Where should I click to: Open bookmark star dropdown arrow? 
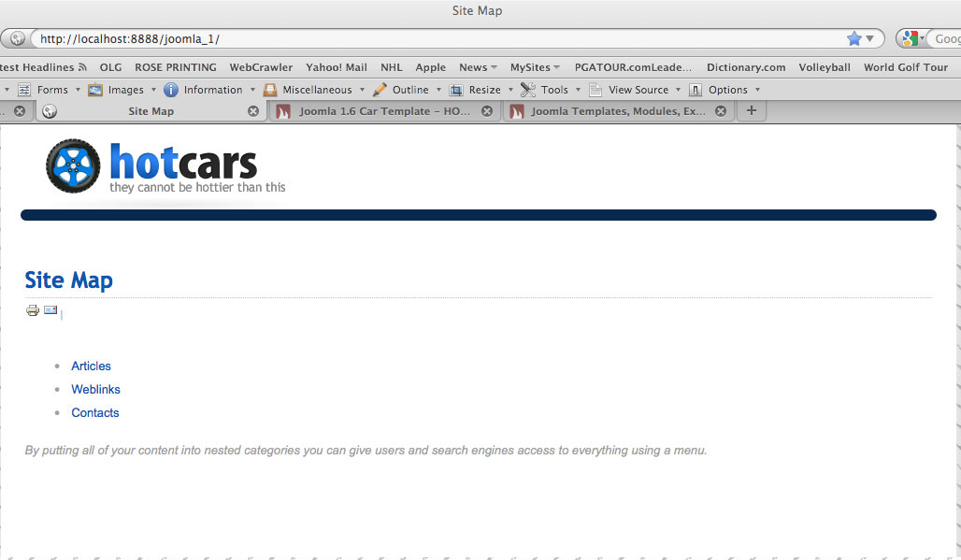click(x=869, y=38)
